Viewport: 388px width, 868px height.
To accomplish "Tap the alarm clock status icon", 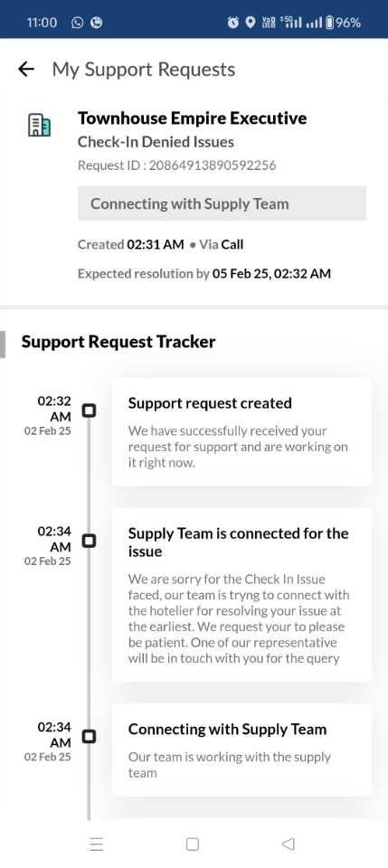I will (x=233, y=23).
